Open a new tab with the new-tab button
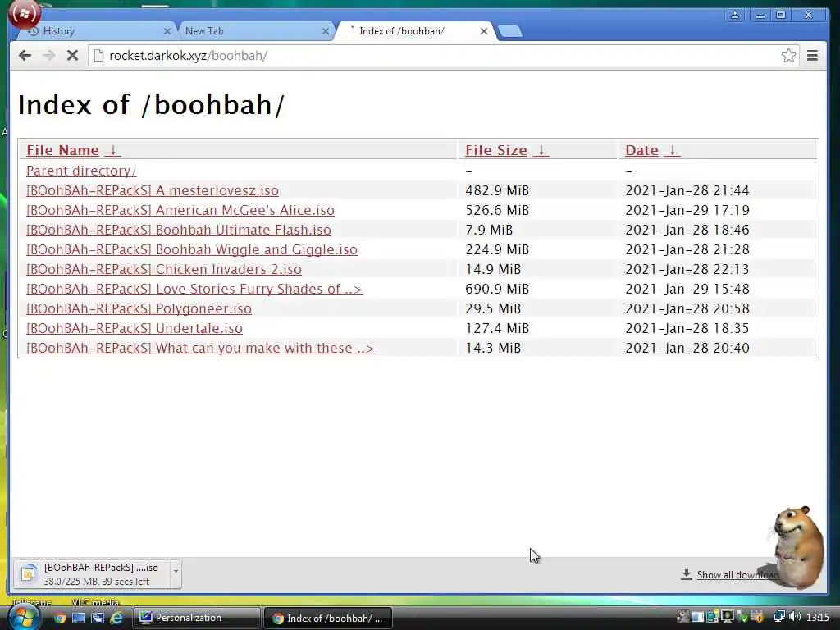 click(x=509, y=32)
